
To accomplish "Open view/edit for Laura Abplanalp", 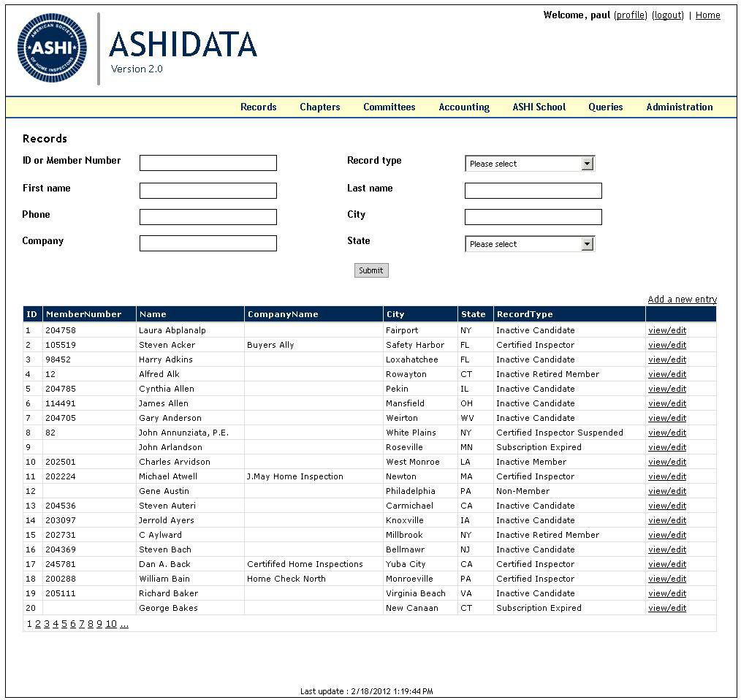I will pyautogui.click(x=666, y=330).
